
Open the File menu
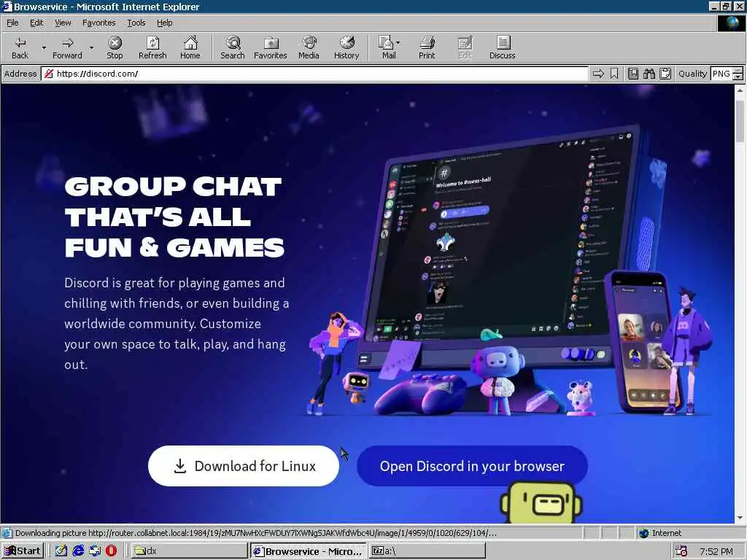pos(12,23)
